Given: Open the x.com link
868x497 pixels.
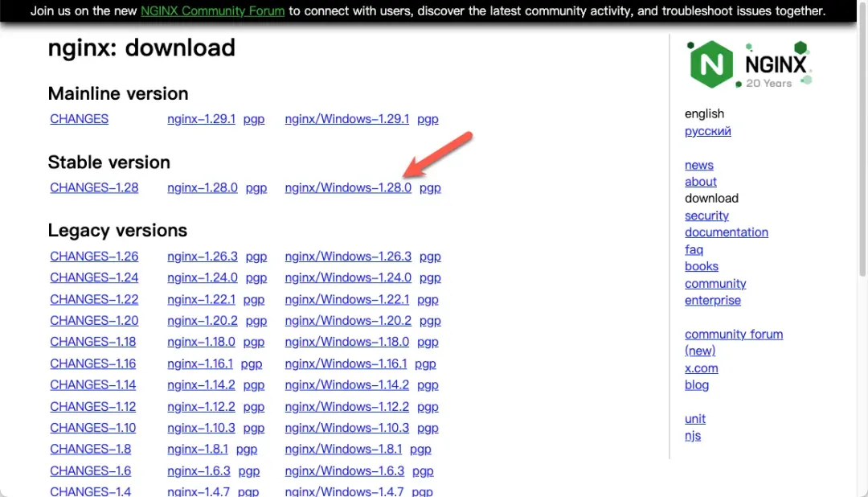Looking at the screenshot, I should pyautogui.click(x=701, y=368).
